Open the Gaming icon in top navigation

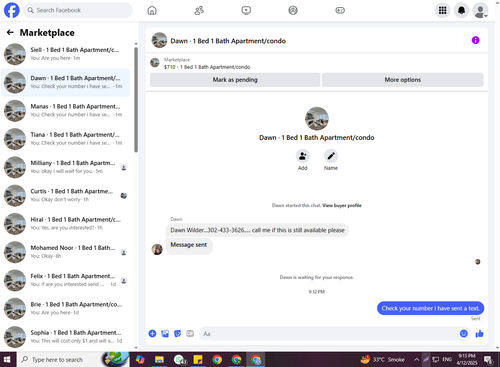(340, 10)
